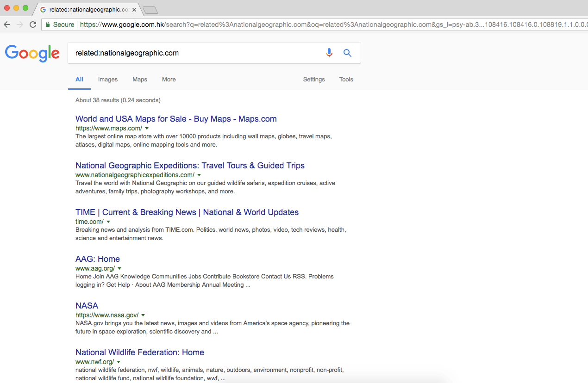The image size is (588, 383).
Task: Switch to the Images tab
Action: (108, 80)
